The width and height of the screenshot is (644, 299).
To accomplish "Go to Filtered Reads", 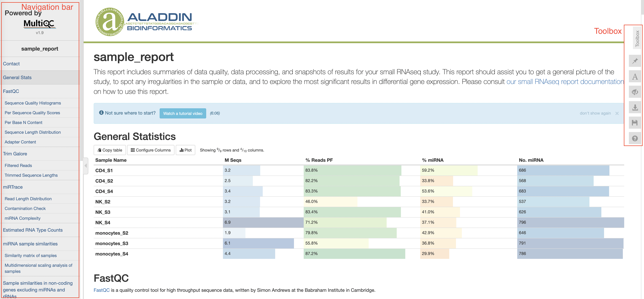I will coord(18,166).
